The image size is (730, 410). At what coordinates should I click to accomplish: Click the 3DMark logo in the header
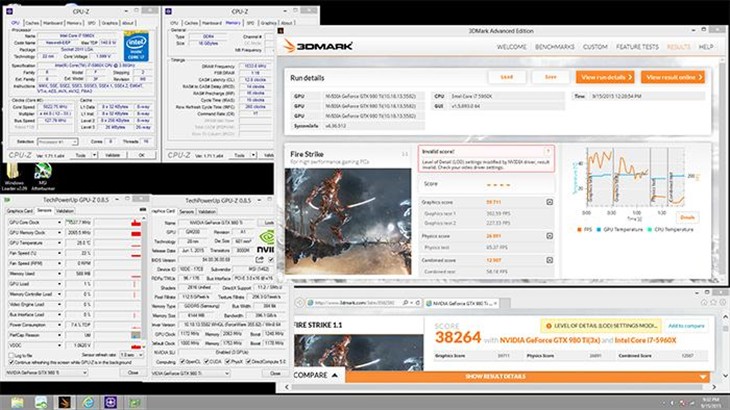318,46
